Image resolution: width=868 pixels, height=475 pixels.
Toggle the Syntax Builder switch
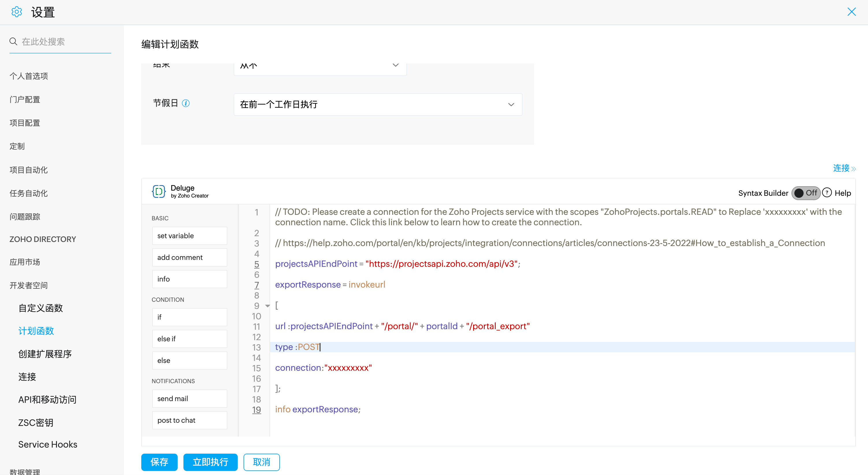[805, 193]
